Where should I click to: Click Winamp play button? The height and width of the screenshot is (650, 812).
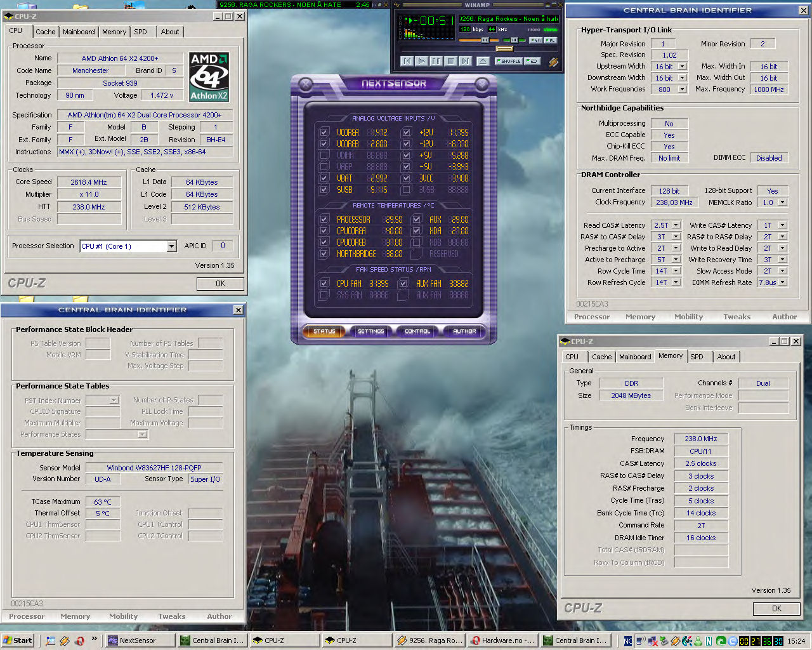coord(422,61)
